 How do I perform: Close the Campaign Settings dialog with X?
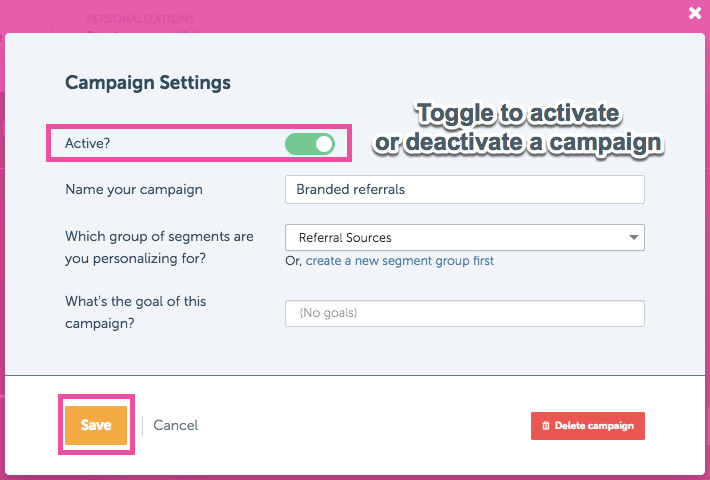[695, 13]
